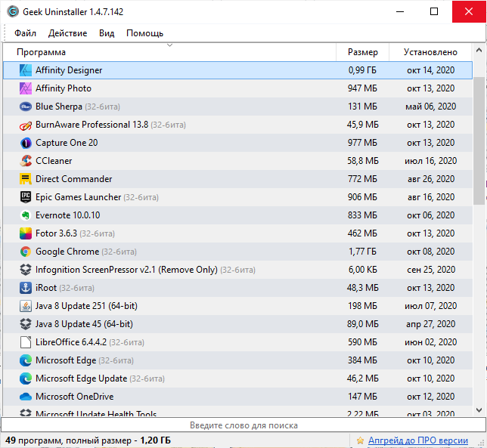This screenshot has height=448, width=487.
Task: Click the Affinity Photo icon
Action: pyautogui.click(x=26, y=88)
